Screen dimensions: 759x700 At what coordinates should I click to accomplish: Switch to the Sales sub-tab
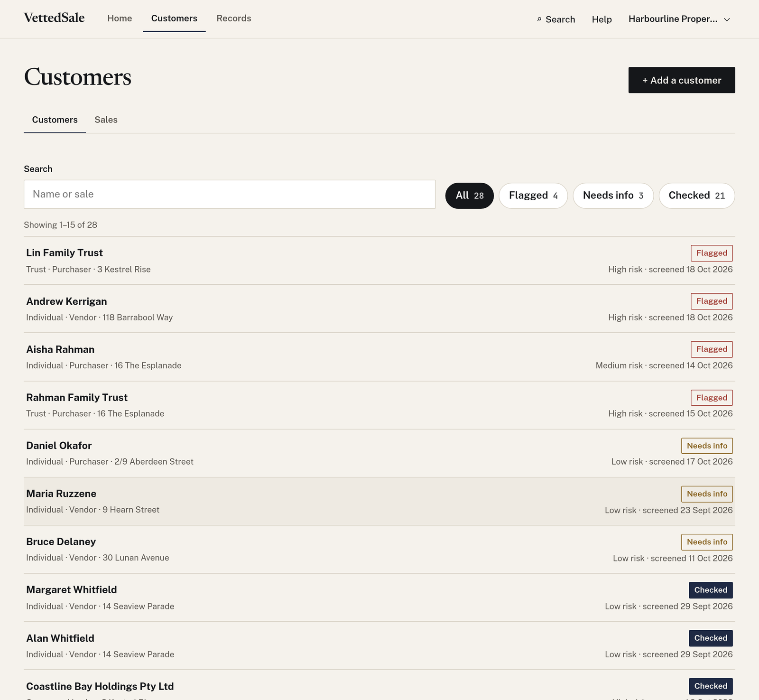tap(106, 120)
